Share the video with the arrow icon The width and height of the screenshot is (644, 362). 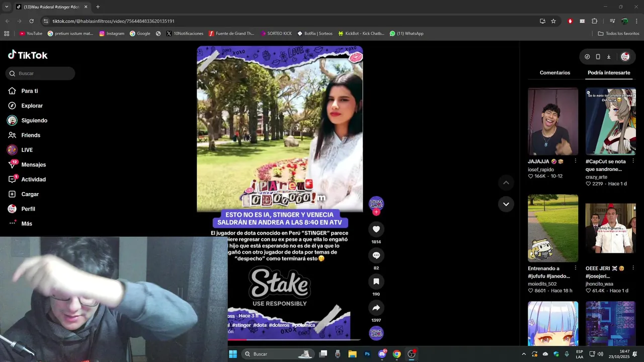coord(376,308)
